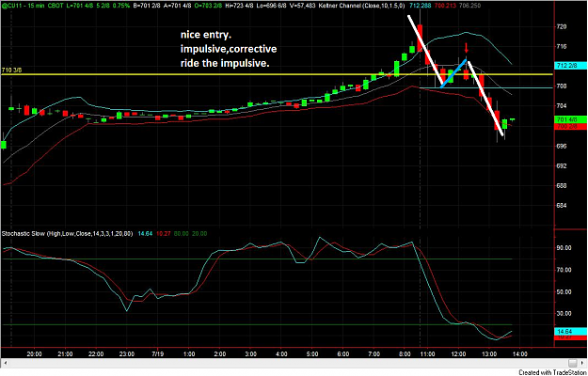Click the 11:00 label on time axis
Image resolution: width=588 pixels, height=376 pixels.
(427, 353)
